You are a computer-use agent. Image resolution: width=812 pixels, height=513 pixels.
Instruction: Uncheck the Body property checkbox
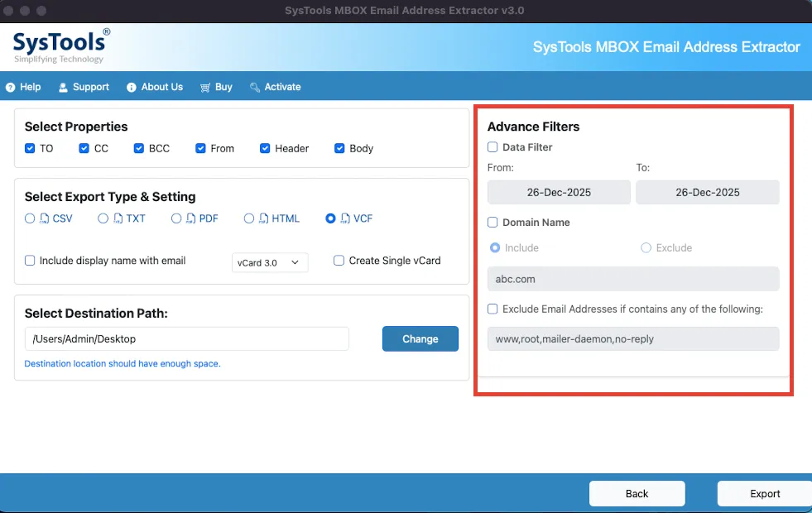(x=339, y=149)
